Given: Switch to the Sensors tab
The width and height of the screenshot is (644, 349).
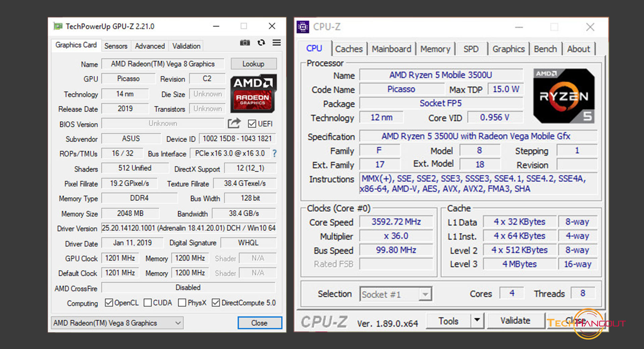Looking at the screenshot, I should click(x=116, y=46).
